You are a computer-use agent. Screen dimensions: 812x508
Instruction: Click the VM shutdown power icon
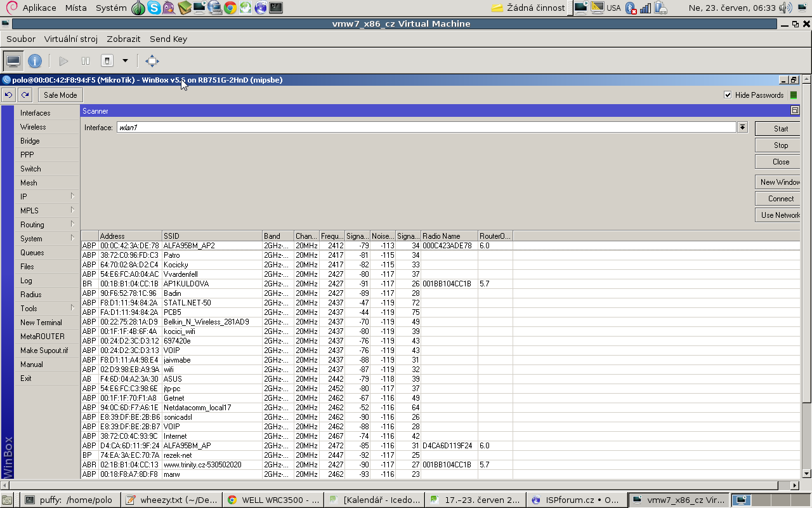coord(107,61)
